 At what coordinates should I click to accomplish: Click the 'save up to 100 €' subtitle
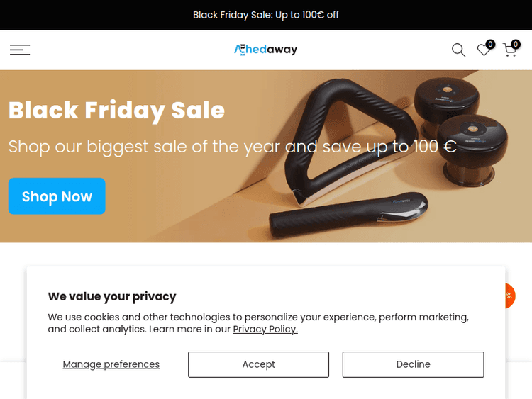point(232,147)
